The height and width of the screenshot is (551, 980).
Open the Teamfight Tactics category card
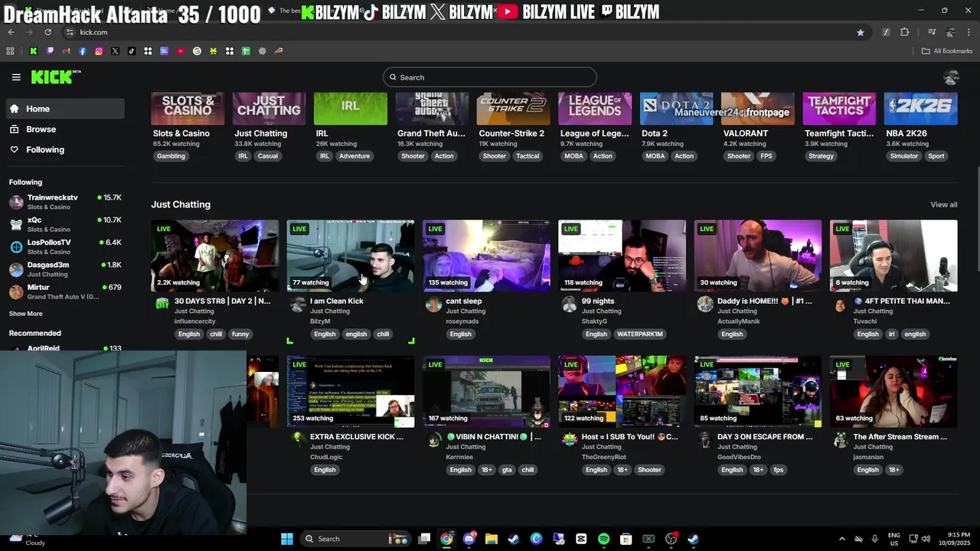pyautogui.click(x=839, y=109)
